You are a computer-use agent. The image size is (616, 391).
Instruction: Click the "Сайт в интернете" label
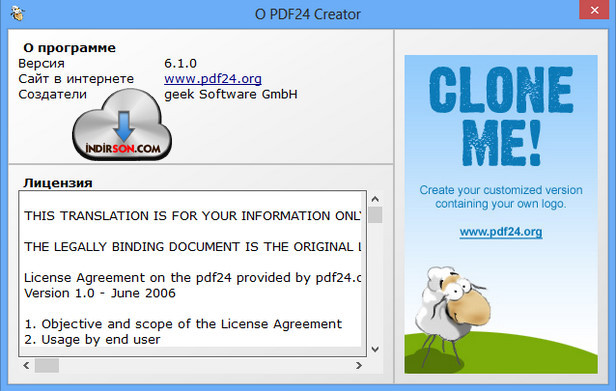[76, 79]
